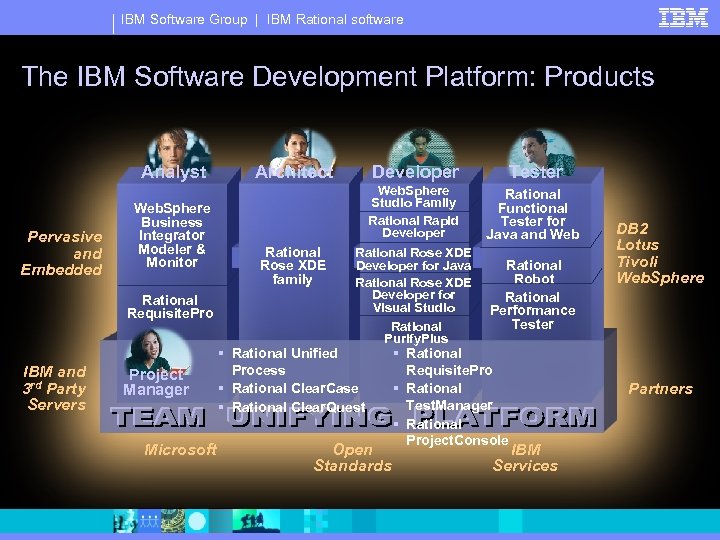Image resolution: width=720 pixels, height=540 pixels.
Task: Click the 'Architect' column heading
Action: coord(294,172)
